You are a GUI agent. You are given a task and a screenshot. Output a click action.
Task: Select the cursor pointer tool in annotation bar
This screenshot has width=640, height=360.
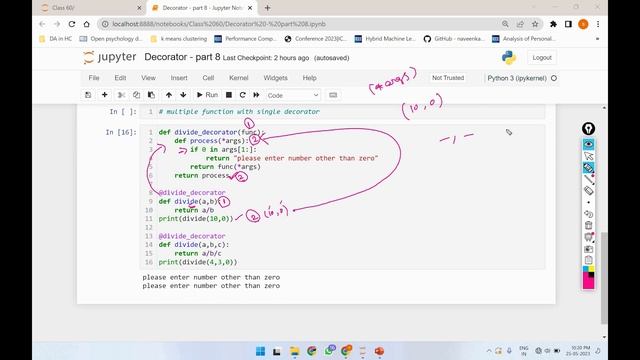point(588,156)
